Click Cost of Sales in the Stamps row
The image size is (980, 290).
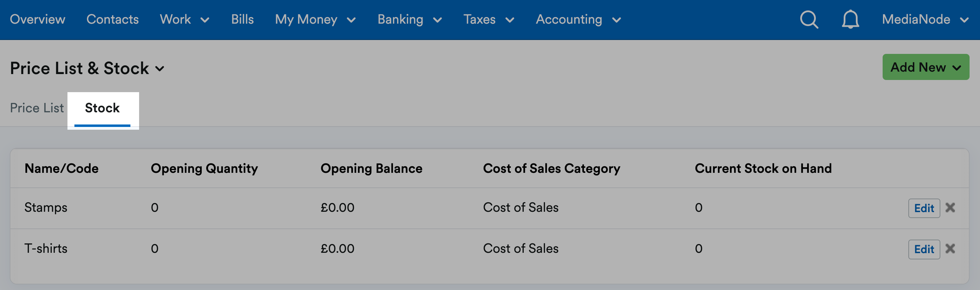tap(521, 207)
